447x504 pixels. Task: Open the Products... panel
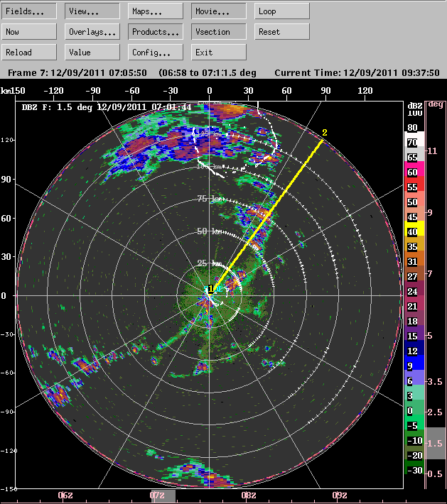[156, 32]
